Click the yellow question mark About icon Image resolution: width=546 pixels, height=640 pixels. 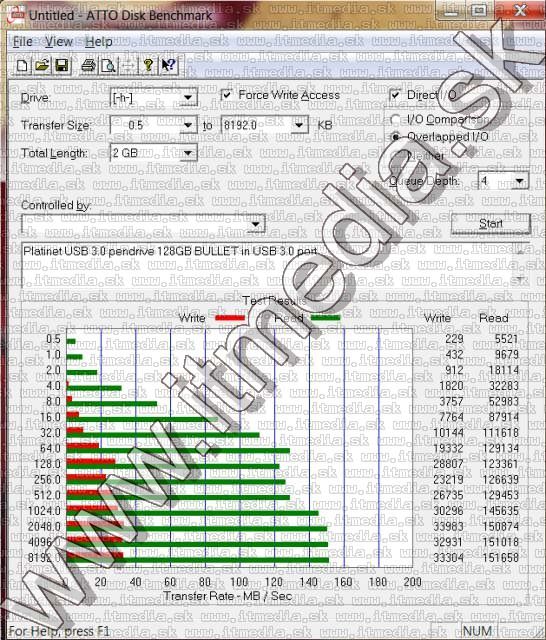coord(148,65)
